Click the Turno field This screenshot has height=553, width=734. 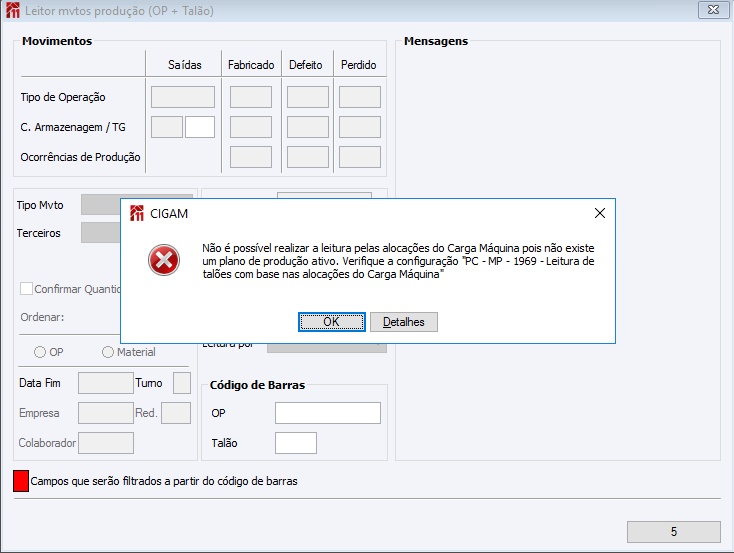182,383
